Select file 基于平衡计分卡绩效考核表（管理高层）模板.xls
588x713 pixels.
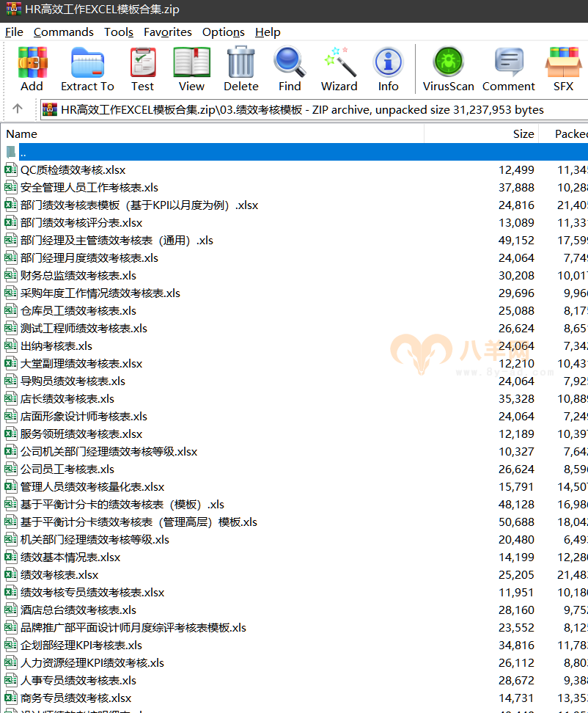click(139, 522)
